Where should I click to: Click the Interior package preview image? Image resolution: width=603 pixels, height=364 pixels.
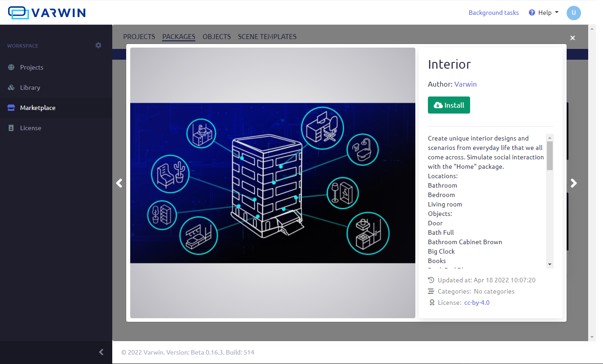tap(273, 183)
